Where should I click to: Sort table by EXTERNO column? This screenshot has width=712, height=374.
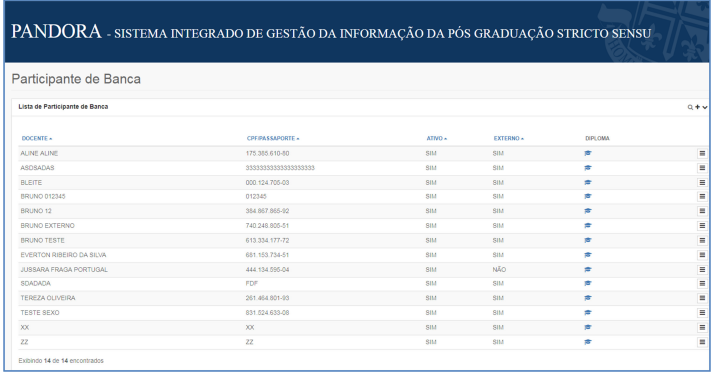pos(509,138)
